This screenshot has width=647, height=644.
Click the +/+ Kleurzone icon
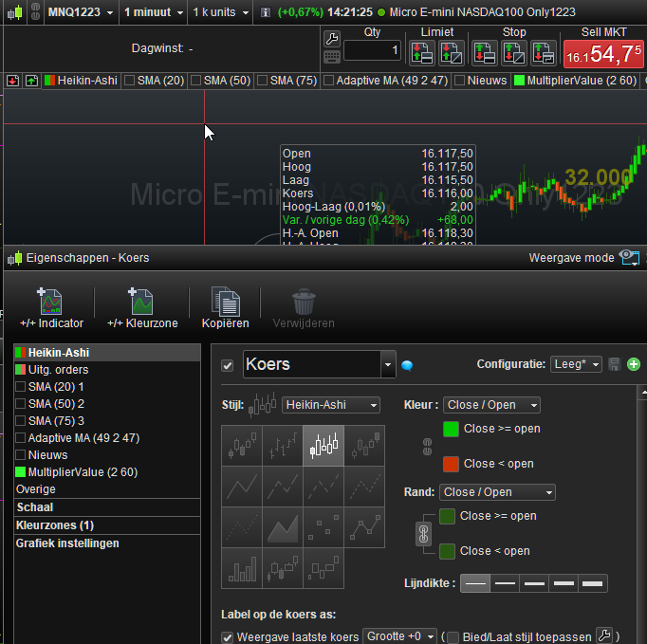tap(141, 302)
